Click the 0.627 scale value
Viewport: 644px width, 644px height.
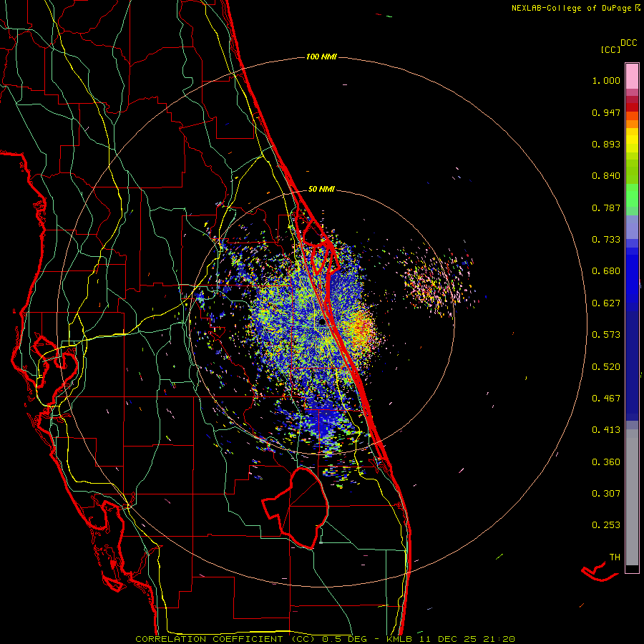606,303
